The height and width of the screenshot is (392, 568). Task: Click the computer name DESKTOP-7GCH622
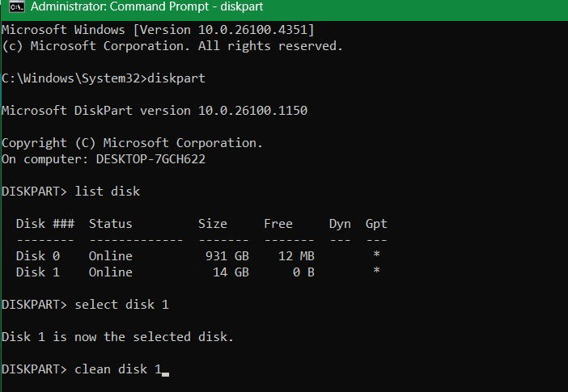(150, 159)
